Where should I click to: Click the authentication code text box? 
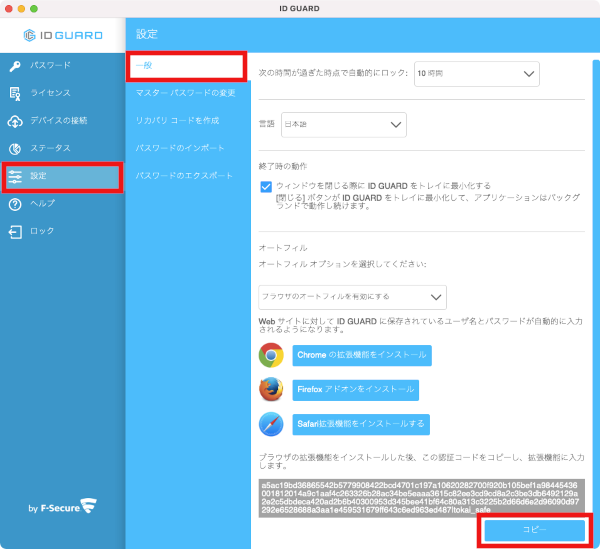click(x=421, y=498)
